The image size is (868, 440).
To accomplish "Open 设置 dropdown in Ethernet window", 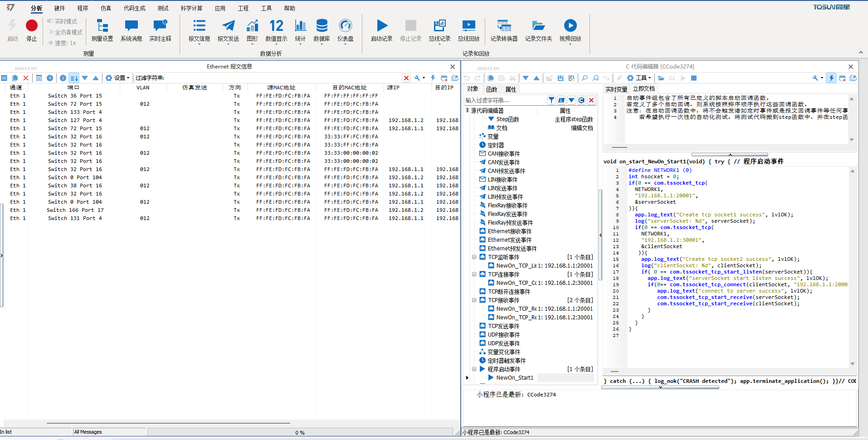I will click(117, 78).
